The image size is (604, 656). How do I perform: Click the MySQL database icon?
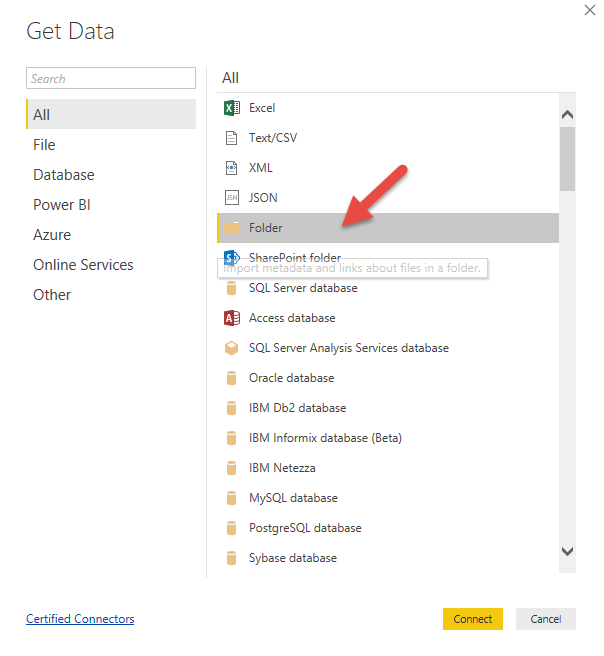[x=231, y=498]
